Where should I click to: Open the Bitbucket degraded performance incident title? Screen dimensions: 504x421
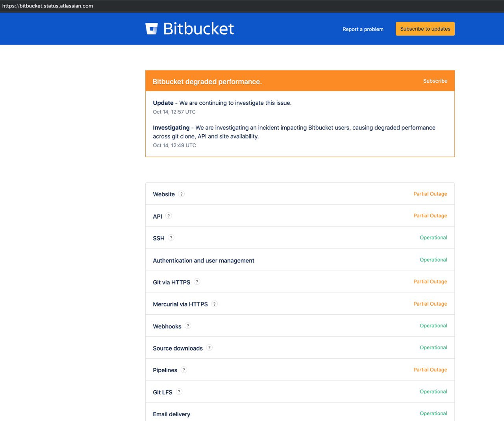[x=207, y=82]
